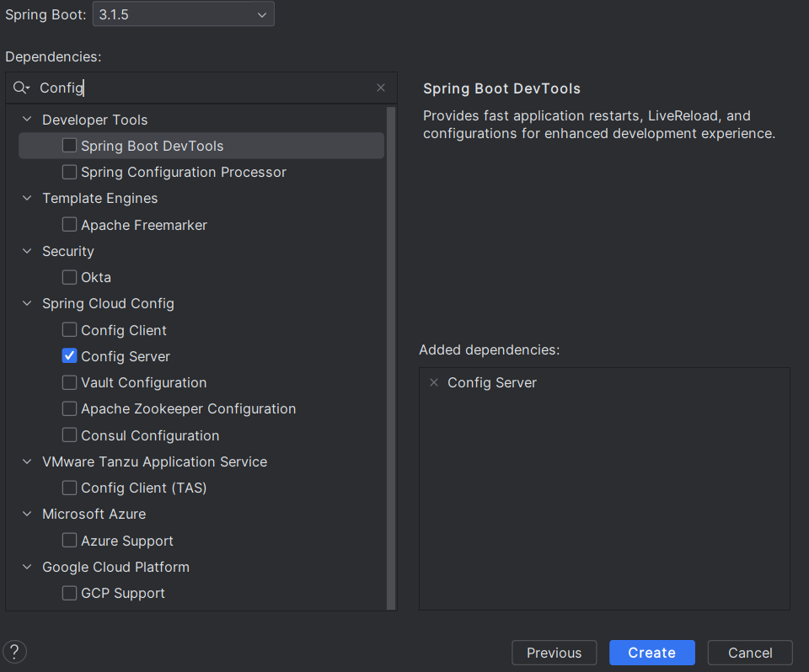Enable Vault Configuration dependency
This screenshot has height=672, width=809.
[x=69, y=382]
